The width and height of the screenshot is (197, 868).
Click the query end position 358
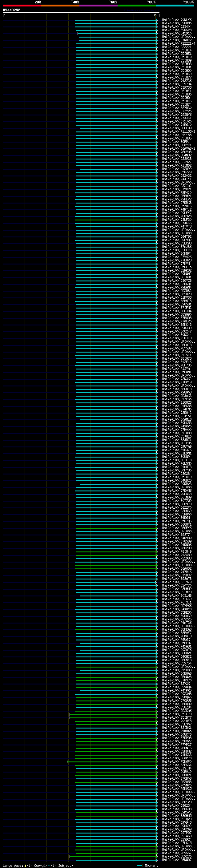155,15
